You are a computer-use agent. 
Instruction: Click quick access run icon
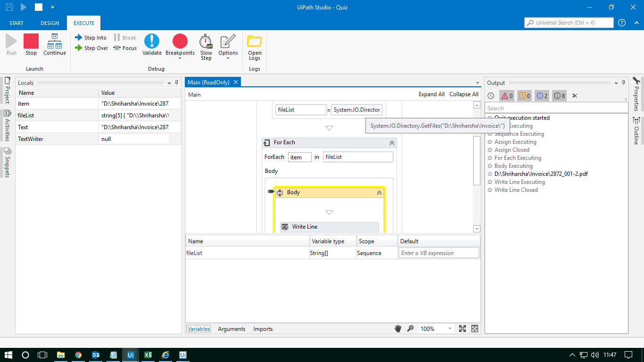pyautogui.click(x=24, y=7)
